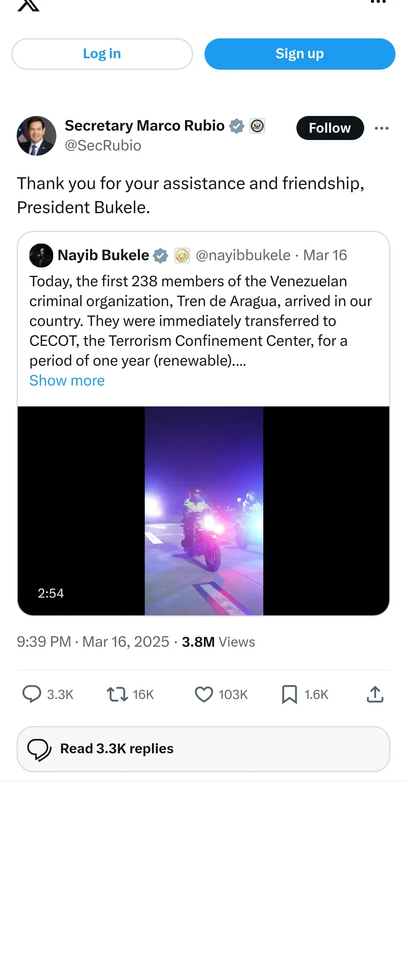The image size is (407, 980).
Task: Open Secretary Marco Rubio's profile picture
Action: click(x=37, y=136)
